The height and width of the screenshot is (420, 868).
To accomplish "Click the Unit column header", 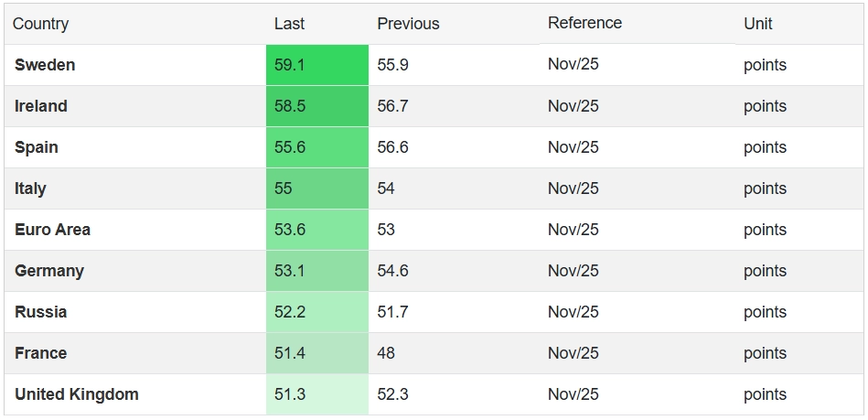I will pyautogui.click(x=757, y=24).
